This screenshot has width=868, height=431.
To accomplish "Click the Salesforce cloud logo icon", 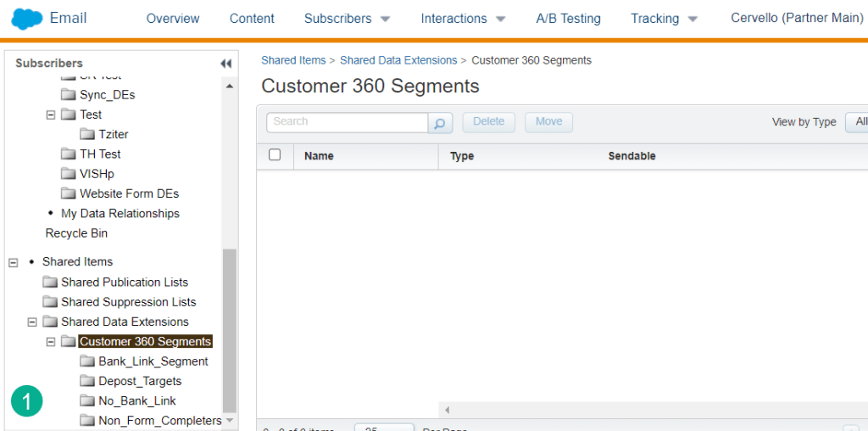I will [27, 18].
